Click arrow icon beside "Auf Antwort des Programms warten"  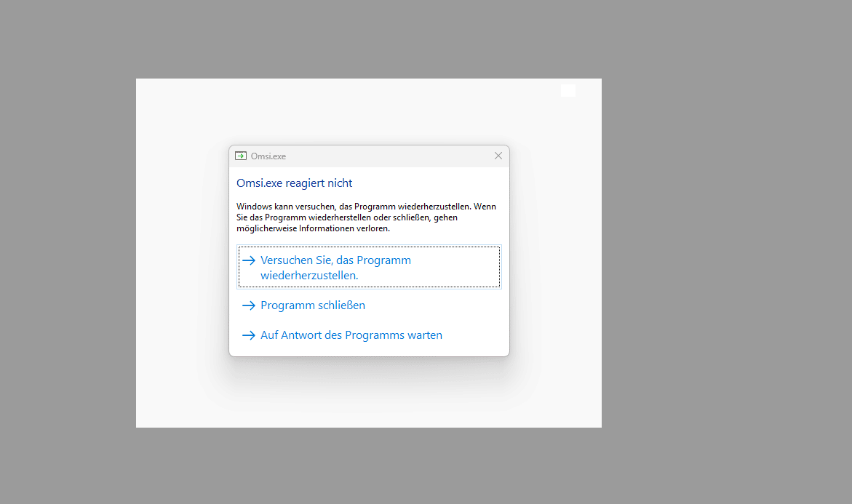click(249, 335)
